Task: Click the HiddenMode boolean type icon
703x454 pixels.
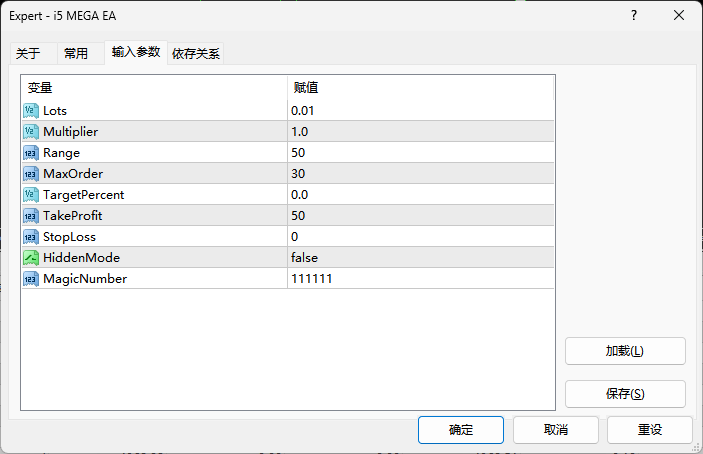Action: click(30, 257)
